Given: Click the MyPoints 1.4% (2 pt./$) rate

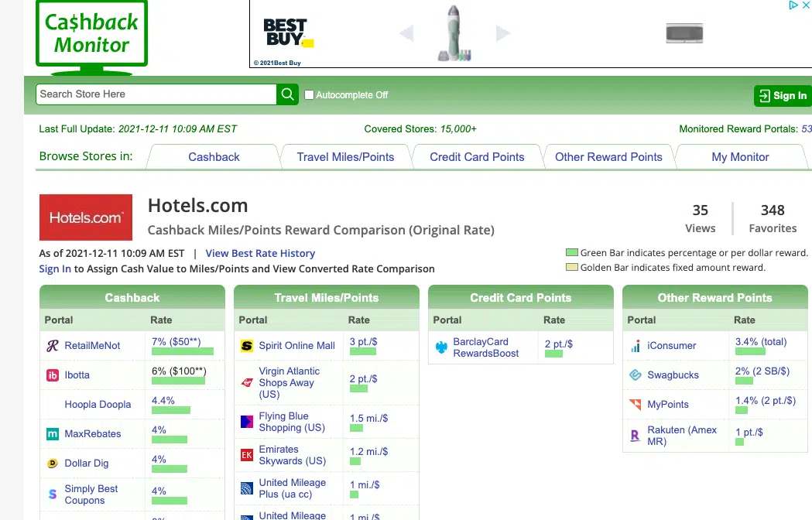Looking at the screenshot, I should click(x=766, y=401).
